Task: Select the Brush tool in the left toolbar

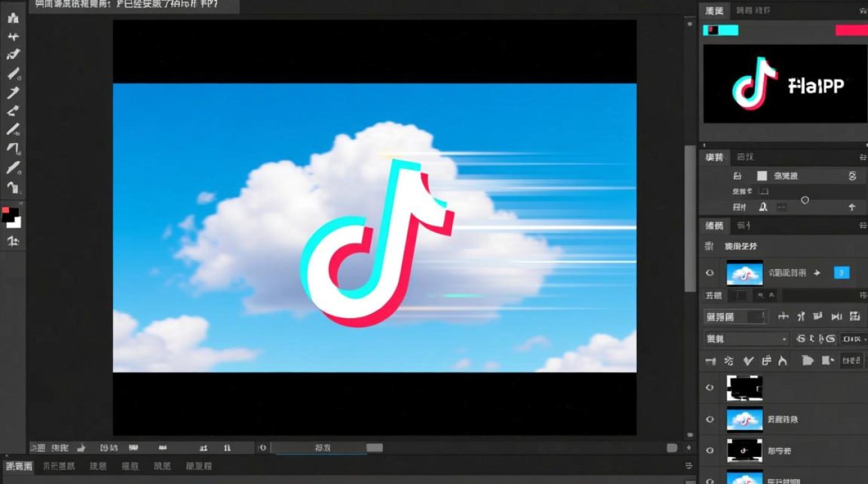Action: (x=11, y=74)
